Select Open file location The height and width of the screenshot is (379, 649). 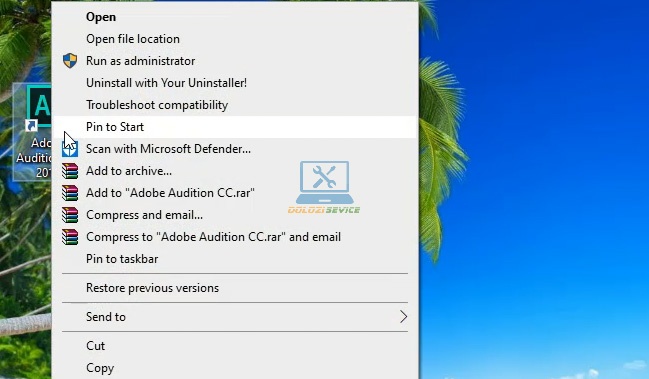[235, 39]
